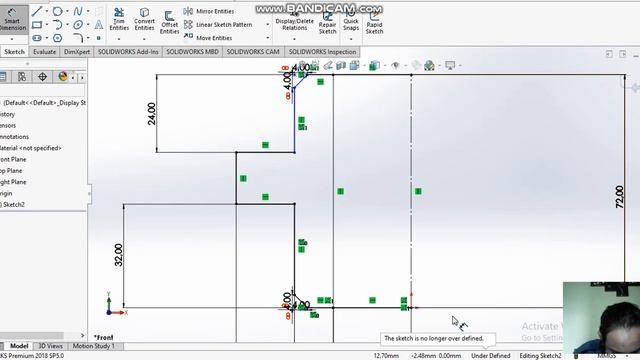This screenshot has width=640, height=360.
Task: Click the Trim Entities tool
Action: (119, 20)
